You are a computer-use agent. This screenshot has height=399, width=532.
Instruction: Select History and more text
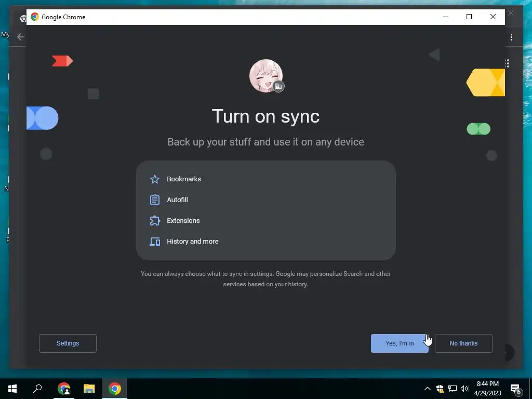click(193, 242)
